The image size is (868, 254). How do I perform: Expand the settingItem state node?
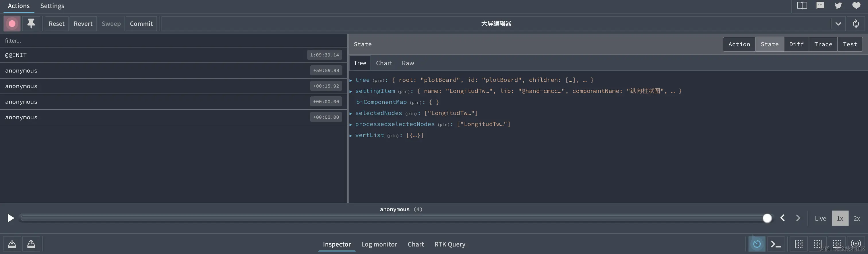click(x=351, y=91)
